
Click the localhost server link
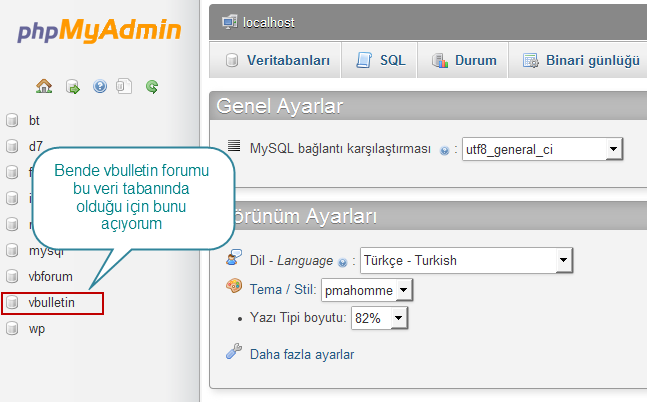269,22
